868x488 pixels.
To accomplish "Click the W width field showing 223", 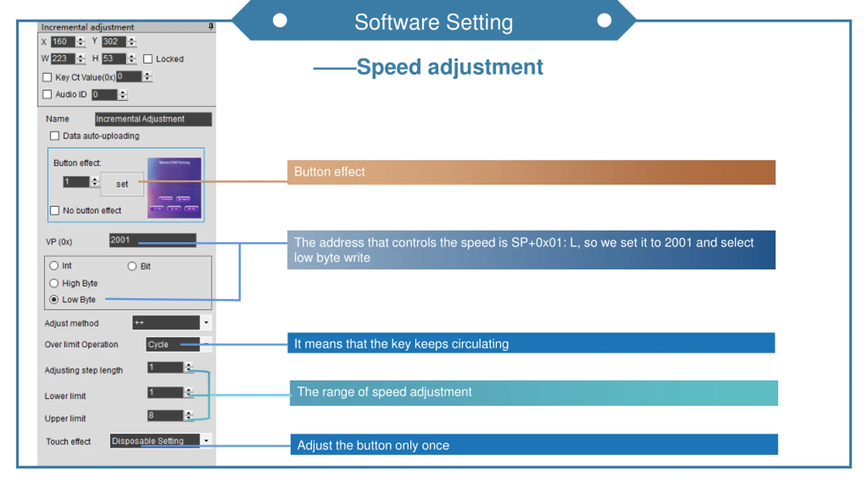I will 63,59.
